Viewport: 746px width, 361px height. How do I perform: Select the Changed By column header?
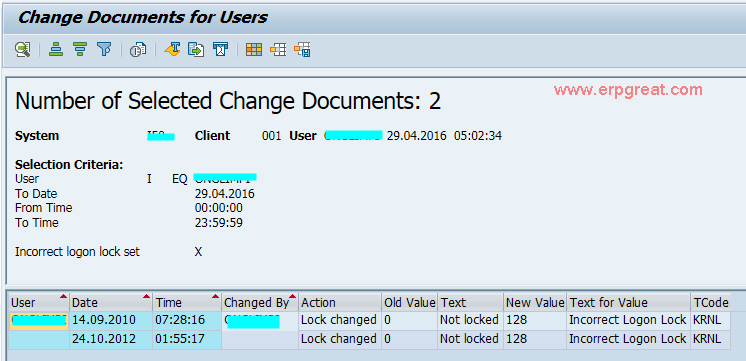pos(260,302)
